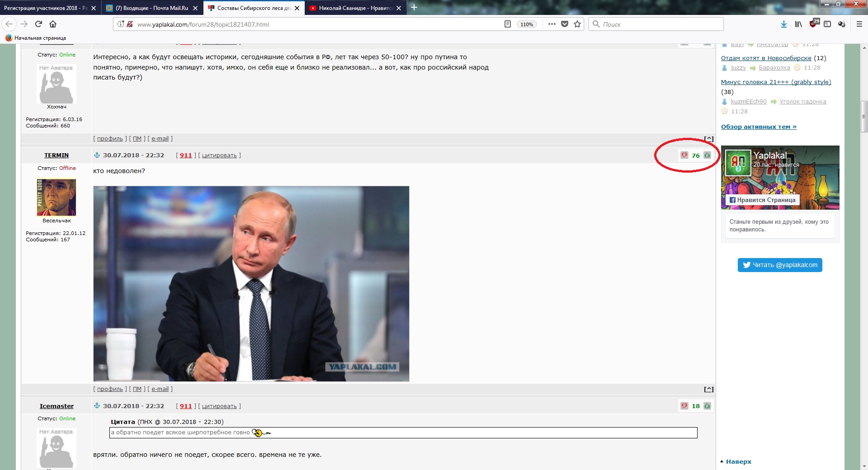This screenshot has width=868, height=470.
Task: Go forward to the next page
Action: (24, 24)
